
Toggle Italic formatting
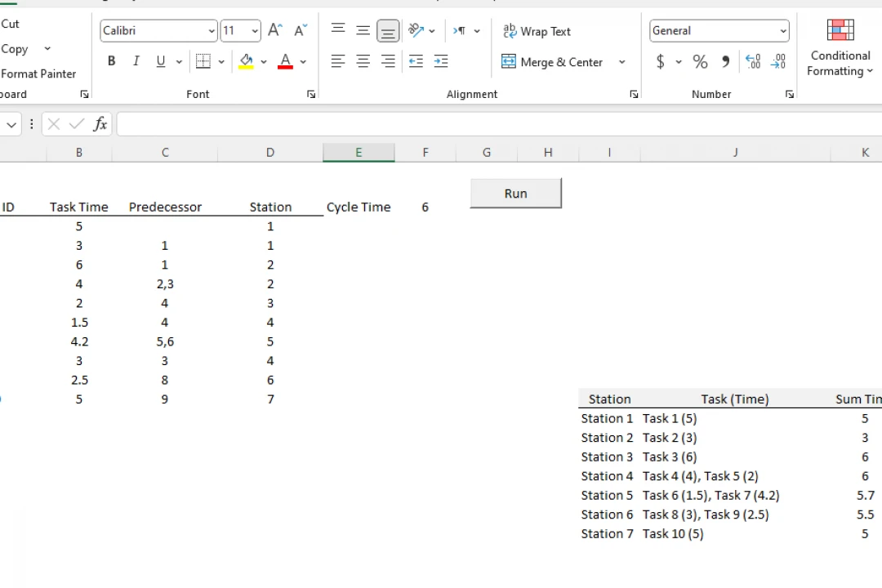pyautogui.click(x=136, y=61)
